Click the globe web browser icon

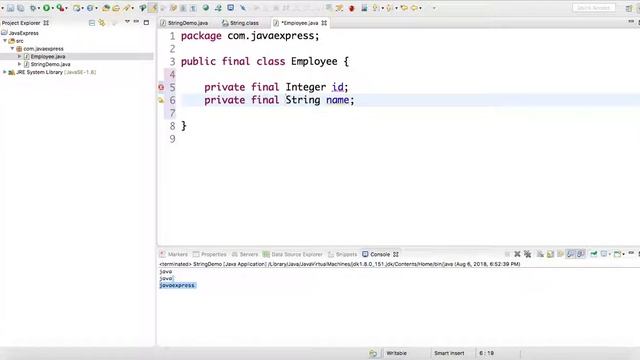[206, 8]
